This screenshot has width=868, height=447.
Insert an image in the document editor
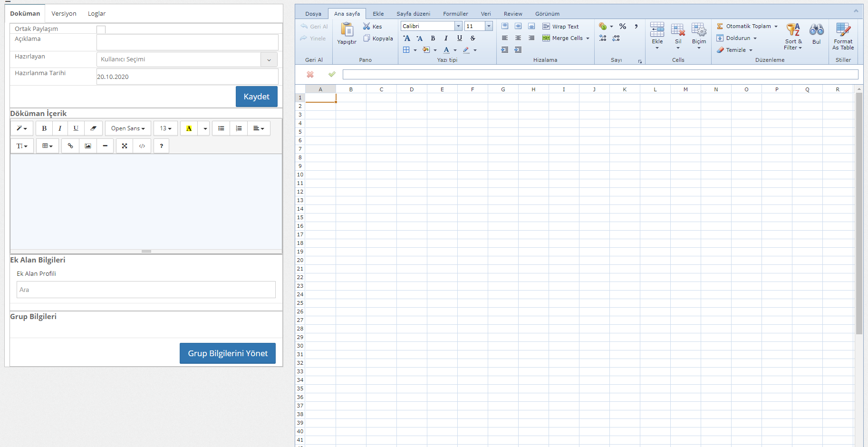[x=87, y=146]
